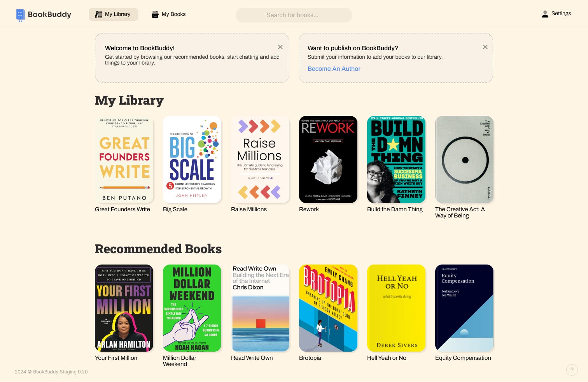Click 'Raise Millions' title under cover
This screenshot has height=382, width=588.
[x=249, y=209]
